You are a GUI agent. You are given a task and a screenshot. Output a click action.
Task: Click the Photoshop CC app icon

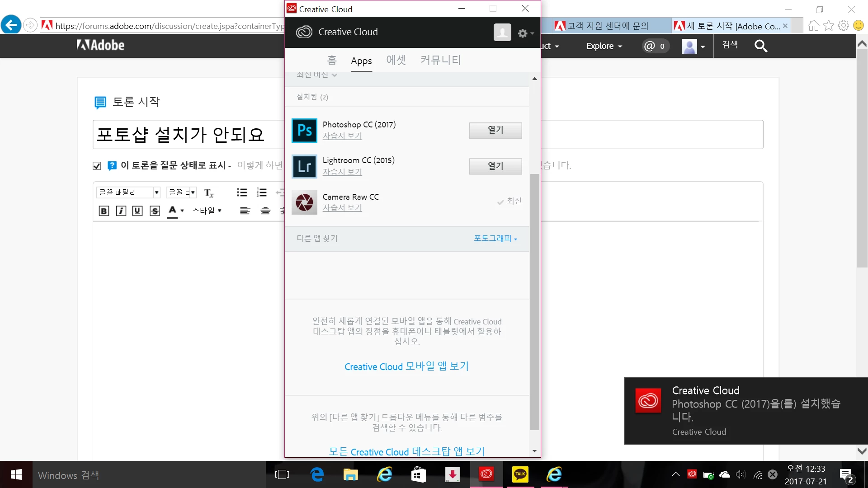pos(304,131)
